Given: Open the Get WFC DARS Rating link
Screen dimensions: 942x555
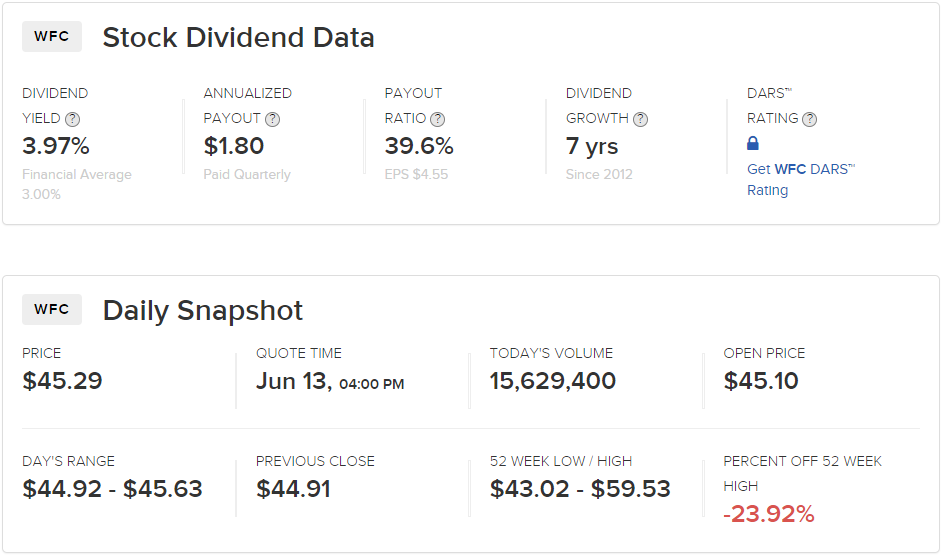Looking at the screenshot, I should tap(801, 180).
